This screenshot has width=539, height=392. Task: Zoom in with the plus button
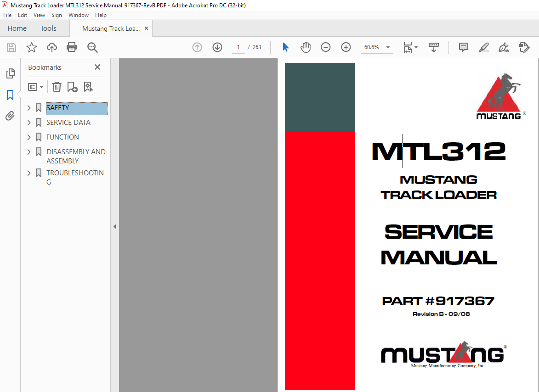pos(346,47)
